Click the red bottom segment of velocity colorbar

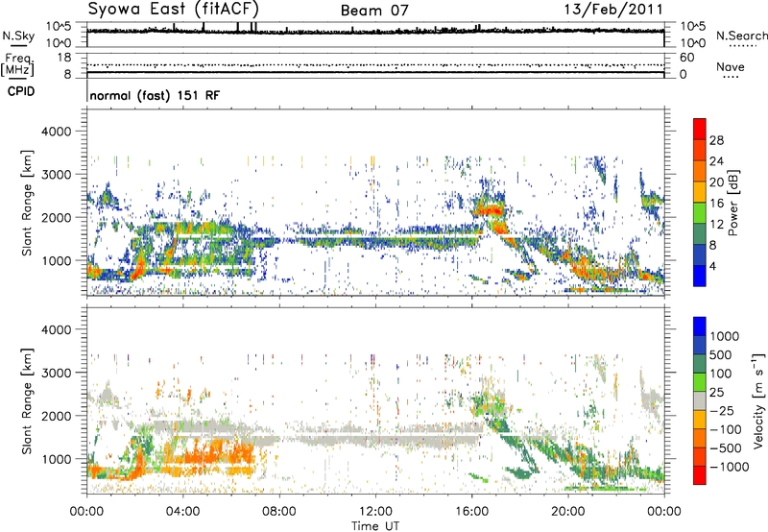[700, 475]
